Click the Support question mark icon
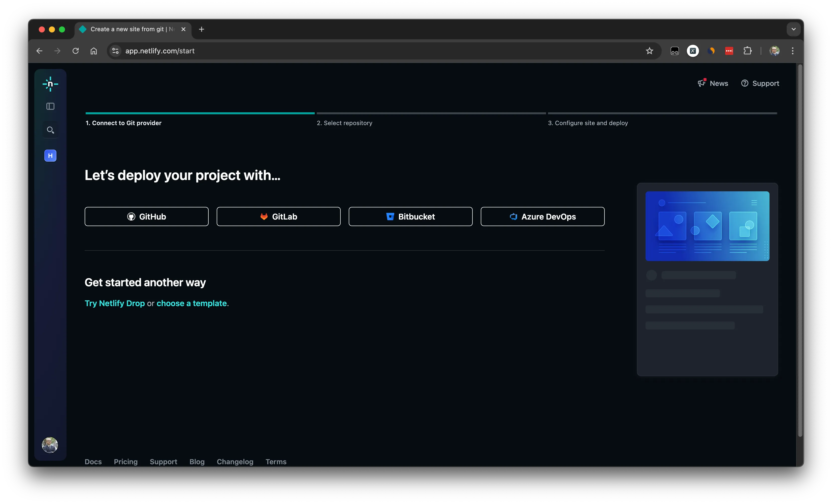832x504 pixels. [745, 83]
